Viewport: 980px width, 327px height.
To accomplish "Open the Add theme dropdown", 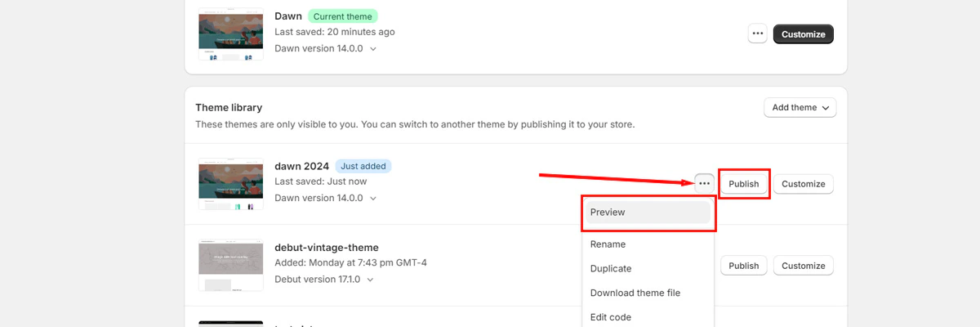I will [800, 107].
